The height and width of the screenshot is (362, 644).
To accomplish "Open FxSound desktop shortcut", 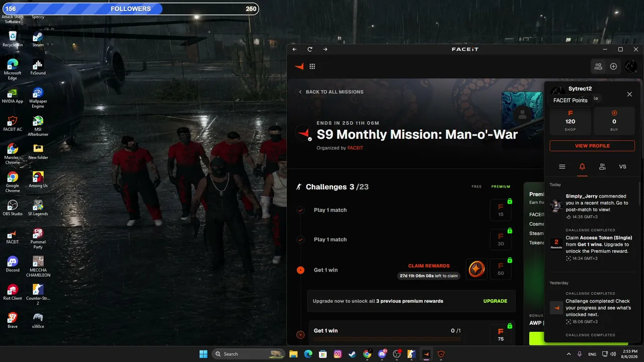I will click(38, 67).
